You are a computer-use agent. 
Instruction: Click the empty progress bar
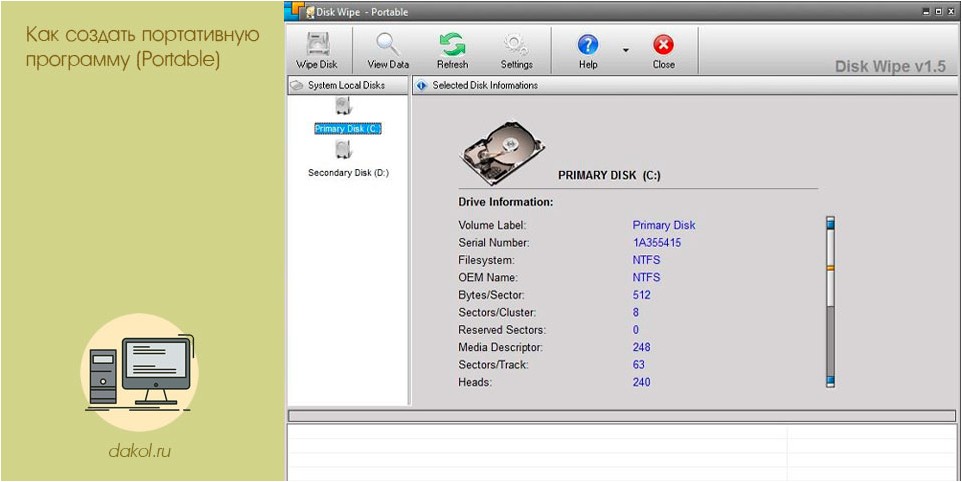click(x=621, y=416)
